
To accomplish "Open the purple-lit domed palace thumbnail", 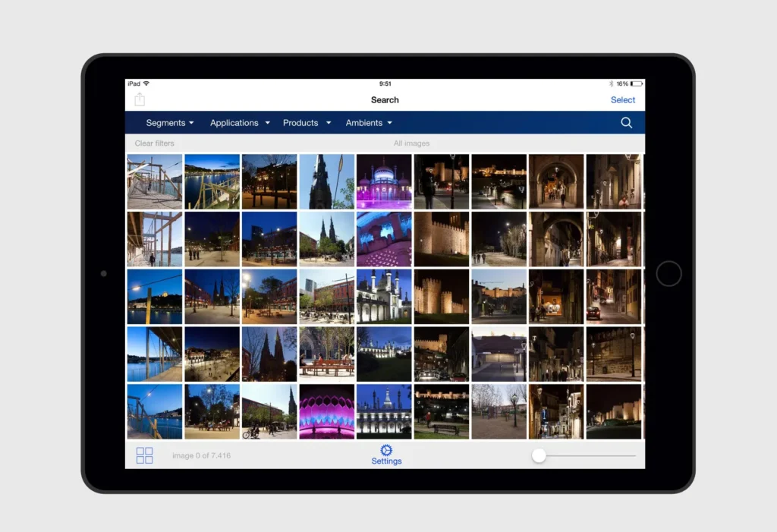I will click(x=384, y=181).
